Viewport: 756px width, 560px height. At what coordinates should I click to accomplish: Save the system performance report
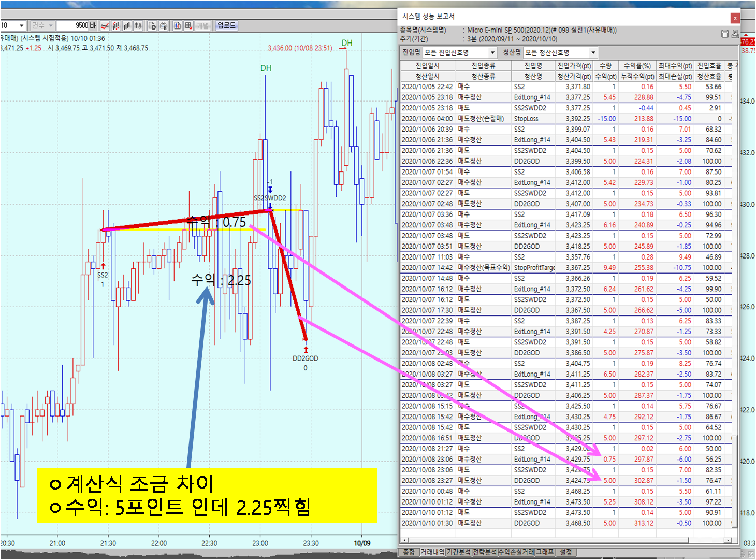pos(725,34)
